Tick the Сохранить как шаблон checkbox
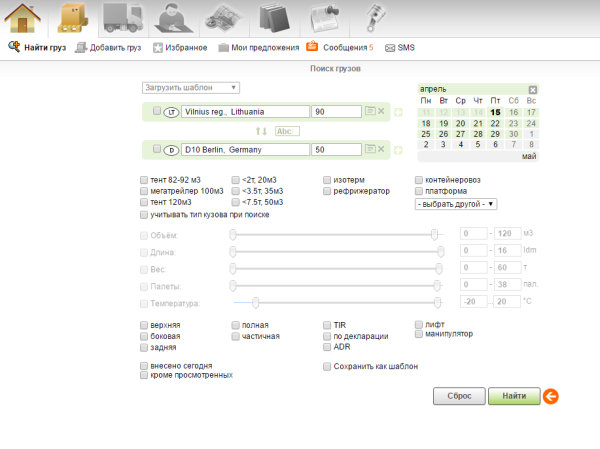Image resolution: width=600 pixels, height=449 pixels. coord(327,367)
